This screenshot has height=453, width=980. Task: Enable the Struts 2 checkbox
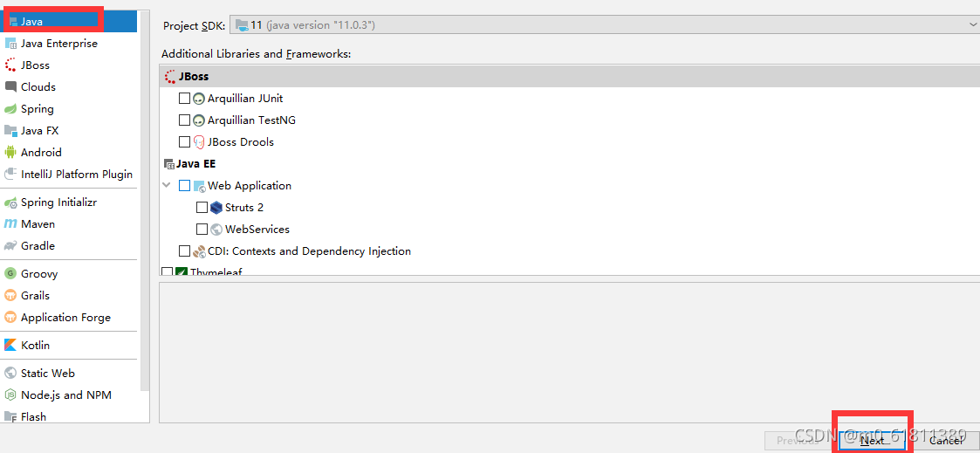(x=202, y=208)
